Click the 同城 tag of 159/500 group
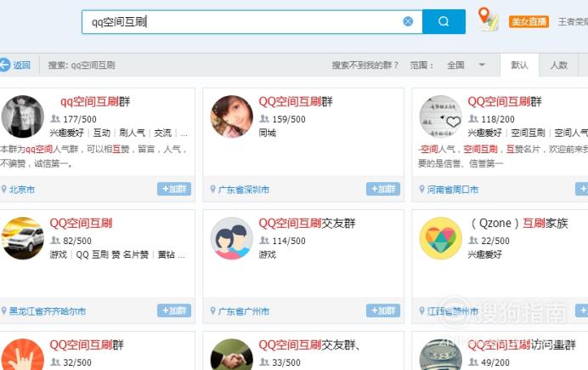This screenshot has width=588, height=370. click(268, 133)
